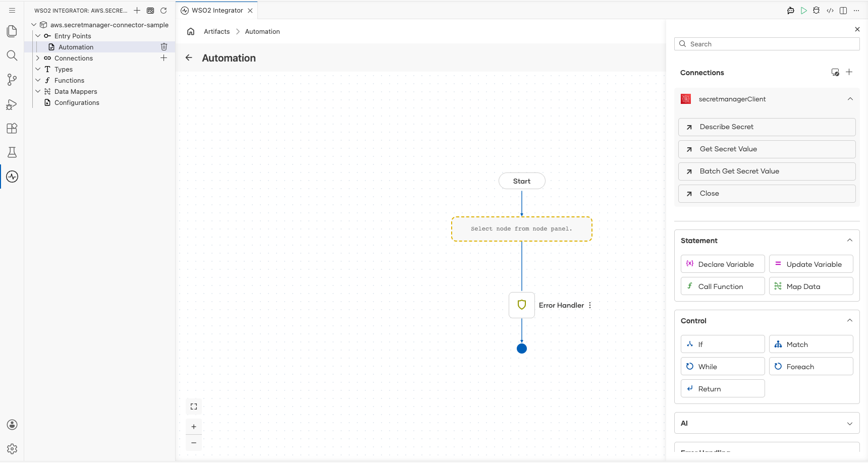Add Describe Secret action
The image size is (868, 463).
(x=767, y=127)
